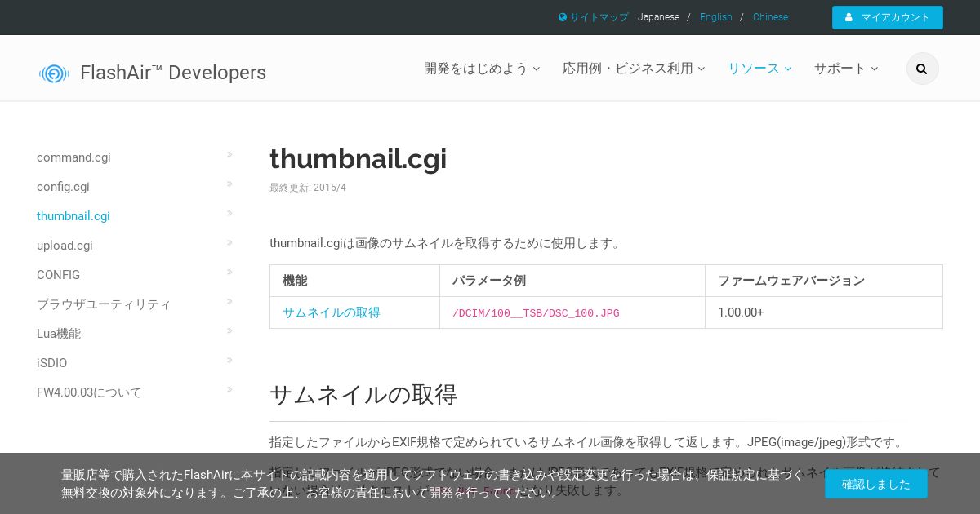Open the search magnifier icon
This screenshot has width=980, height=514.
pos(922,69)
